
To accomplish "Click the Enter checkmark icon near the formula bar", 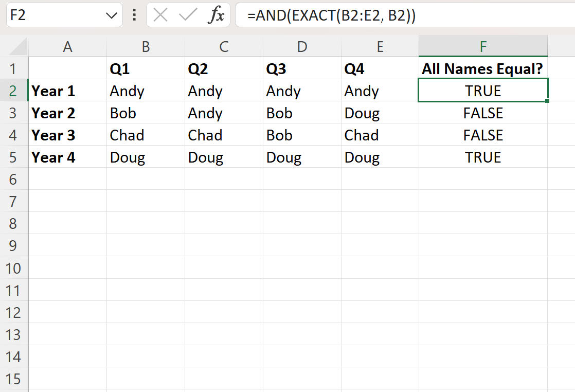I will (x=187, y=15).
